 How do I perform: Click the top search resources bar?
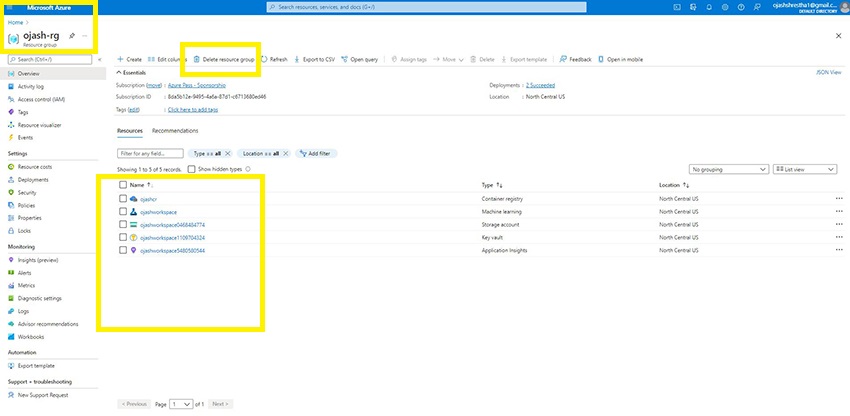pyautogui.click(x=426, y=7)
